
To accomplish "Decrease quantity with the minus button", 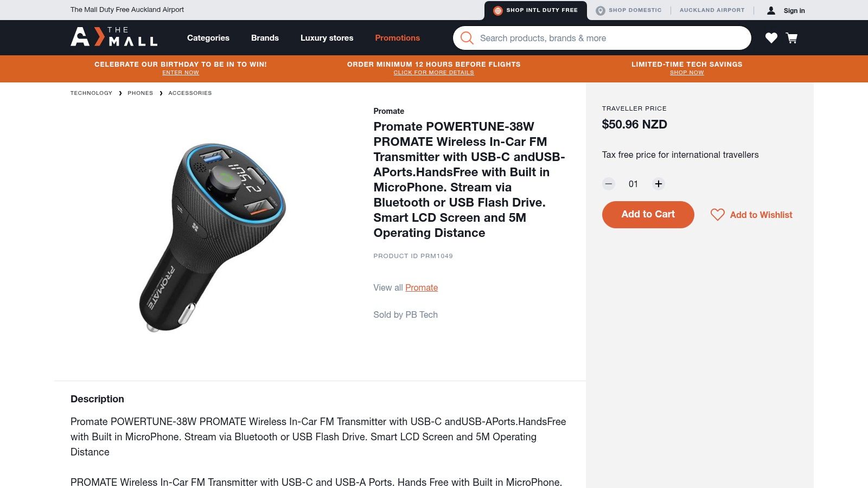I will (609, 184).
